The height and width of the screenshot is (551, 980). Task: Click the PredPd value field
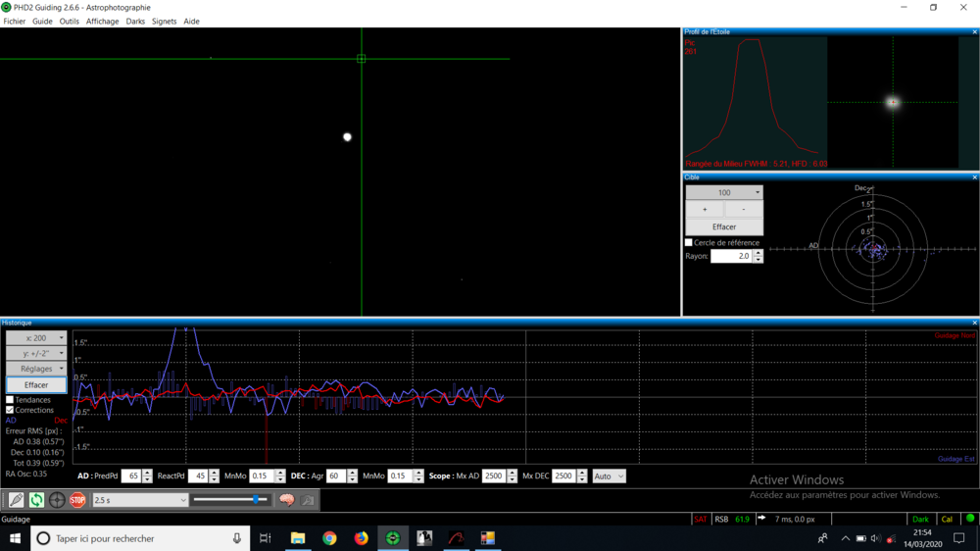pos(131,476)
